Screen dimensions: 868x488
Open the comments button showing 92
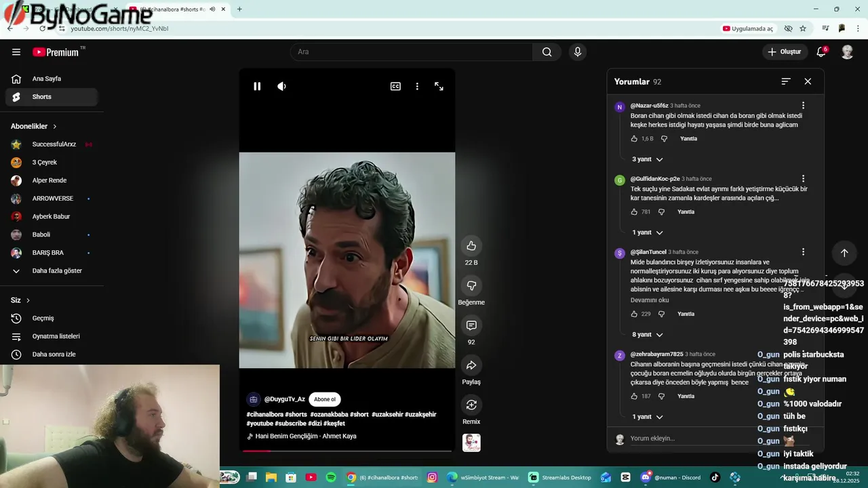[471, 325]
